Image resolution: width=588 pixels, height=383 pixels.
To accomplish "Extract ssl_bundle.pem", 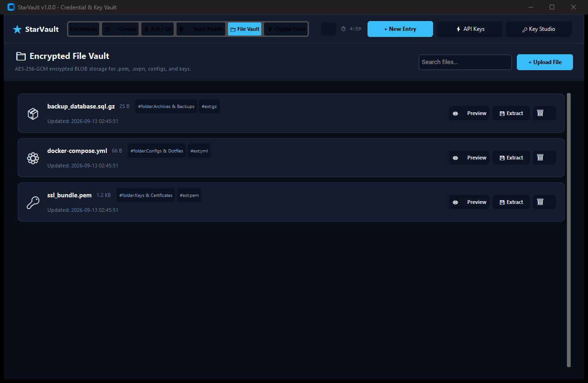I will coord(511,202).
